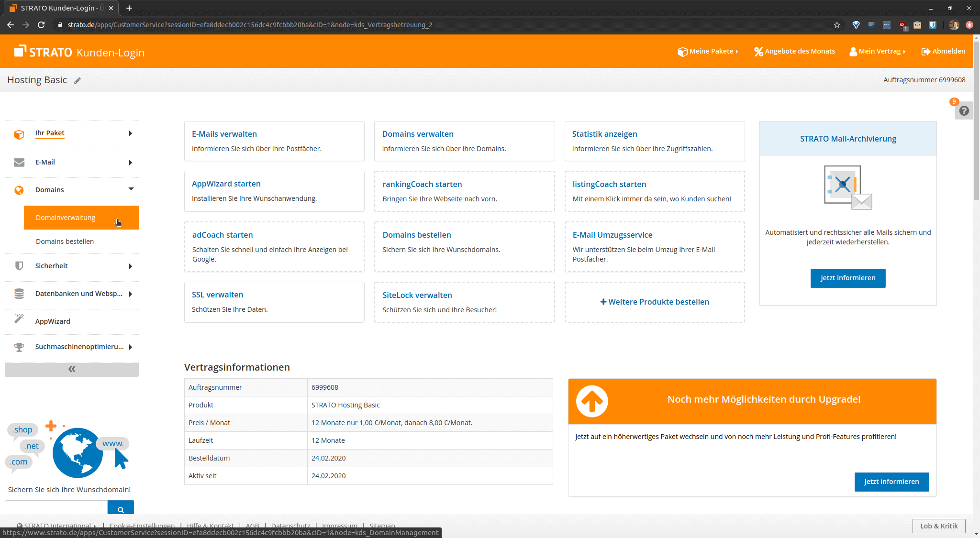The image size is (980, 538).
Task: Click the AppWizard magic wand icon
Action: click(19, 318)
